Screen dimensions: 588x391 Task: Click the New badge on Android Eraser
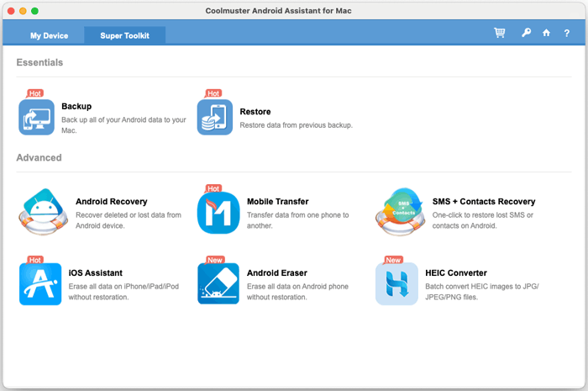pyautogui.click(x=215, y=260)
